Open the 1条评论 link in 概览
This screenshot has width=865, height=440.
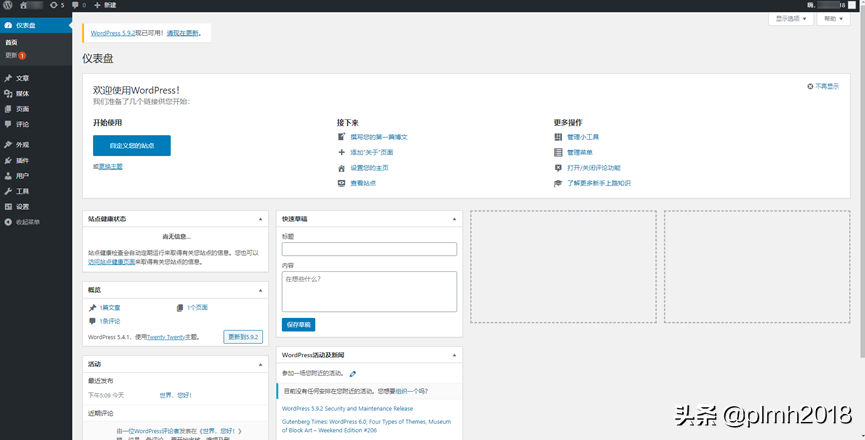point(109,321)
